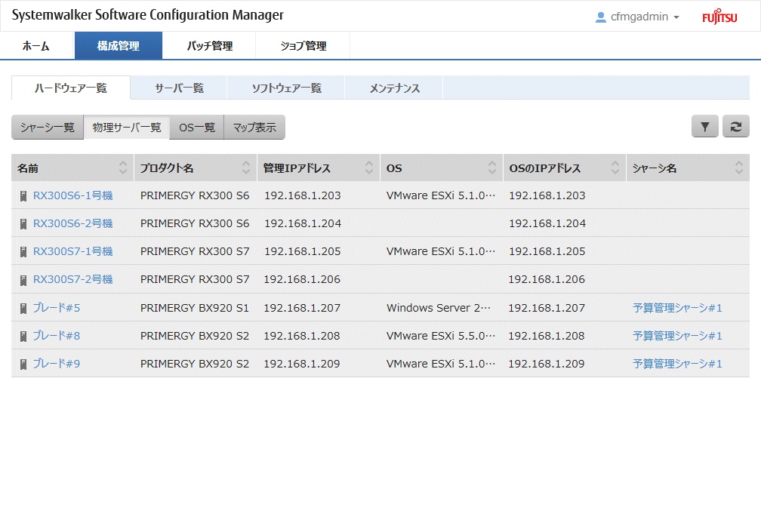Click the Fujitsu logo
The image size is (761, 532).
coord(719,17)
